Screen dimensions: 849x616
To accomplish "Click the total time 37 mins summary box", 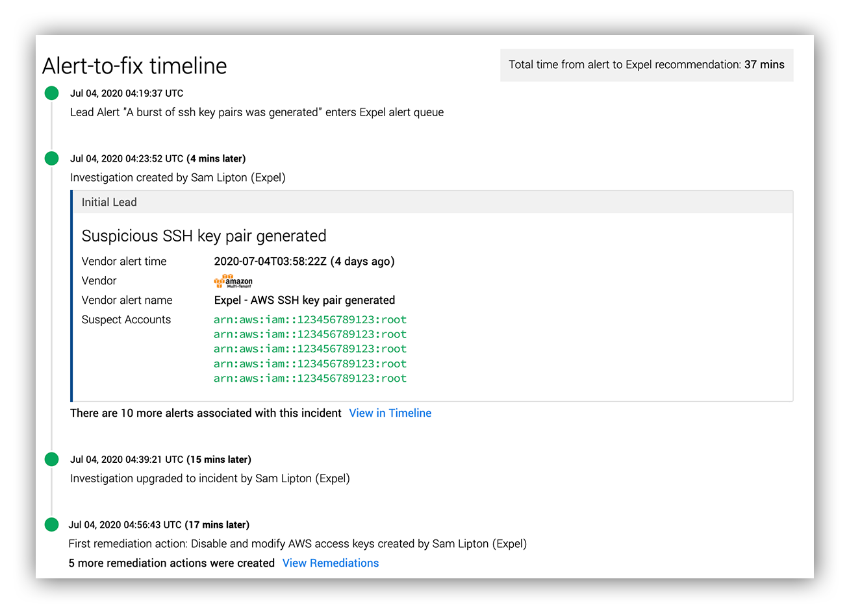I will click(x=647, y=65).
